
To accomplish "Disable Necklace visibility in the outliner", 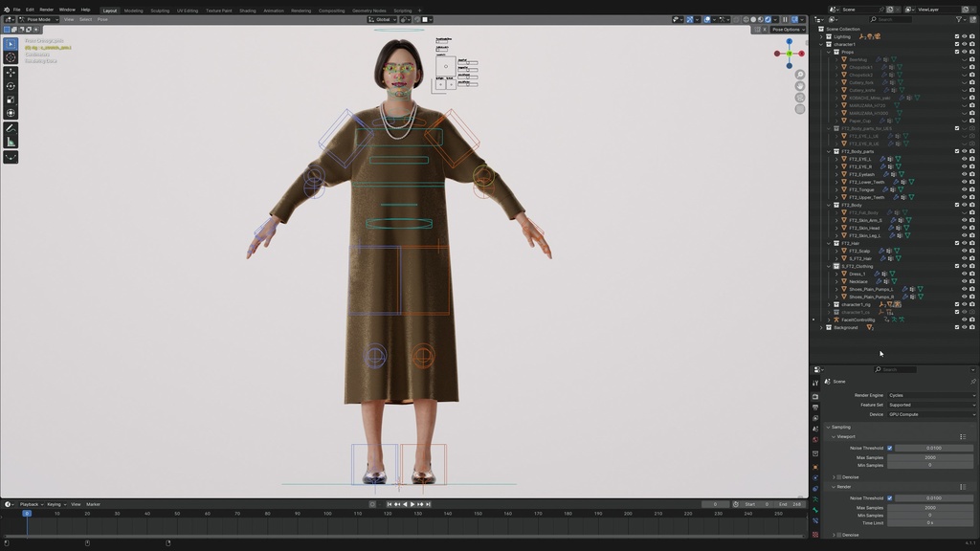I will point(964,281).
